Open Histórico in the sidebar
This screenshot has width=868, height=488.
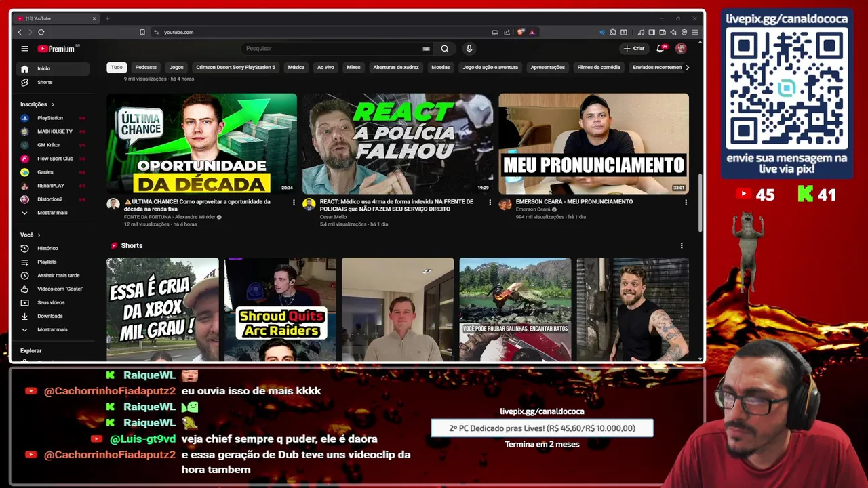pos(53,248)
